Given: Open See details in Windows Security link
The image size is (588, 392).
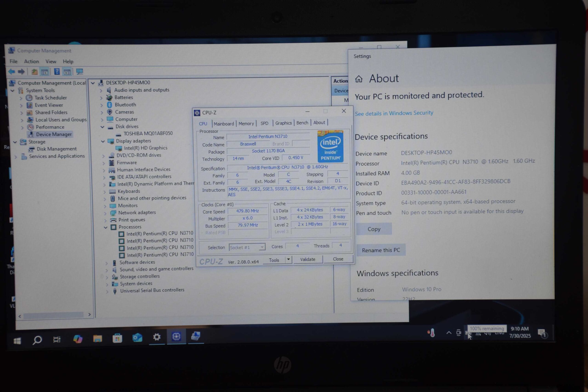Looking at the screenshot, I should click(394, 113).
